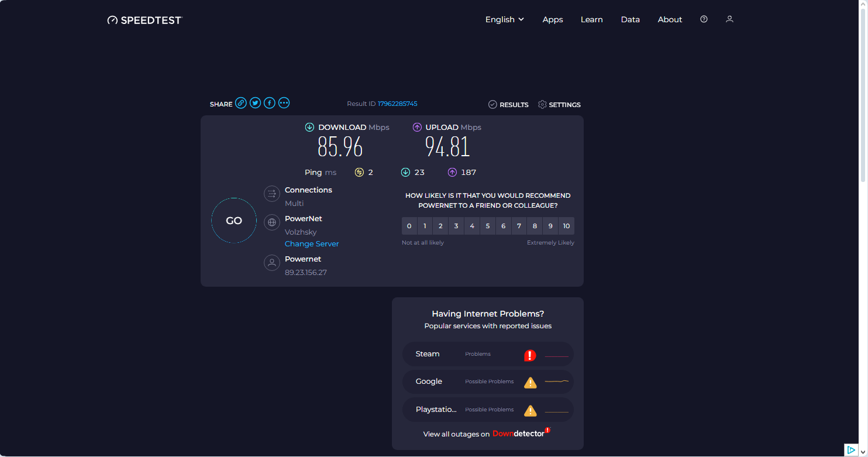Rate recommendation score 0

409,226
